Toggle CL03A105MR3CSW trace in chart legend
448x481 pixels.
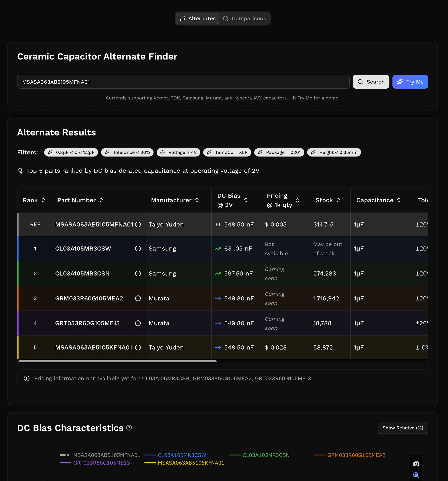tap(182, 455)
